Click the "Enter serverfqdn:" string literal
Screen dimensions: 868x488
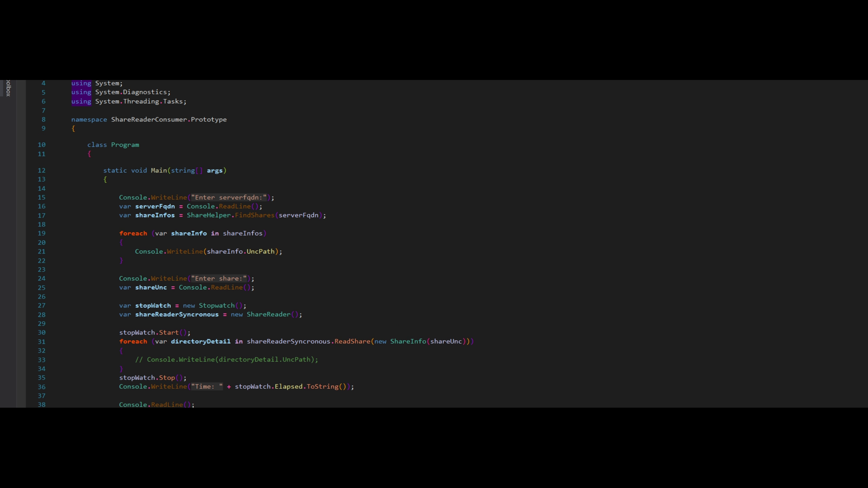[229, 198]
